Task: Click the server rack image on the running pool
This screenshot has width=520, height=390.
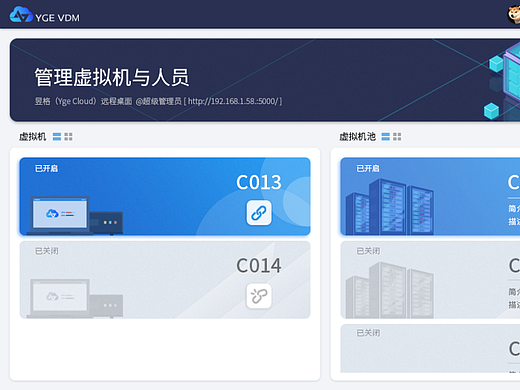Action: click(x=390, y=207)
